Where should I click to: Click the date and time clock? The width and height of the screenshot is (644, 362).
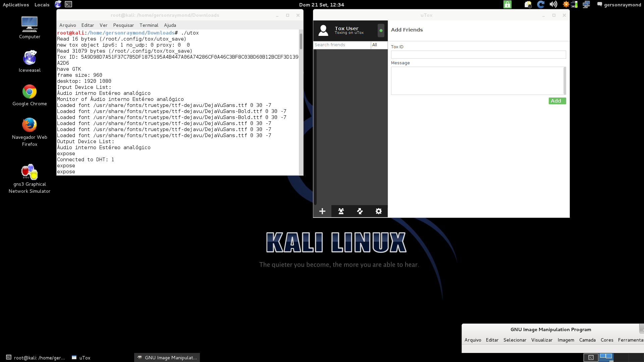tap(321, 5)
